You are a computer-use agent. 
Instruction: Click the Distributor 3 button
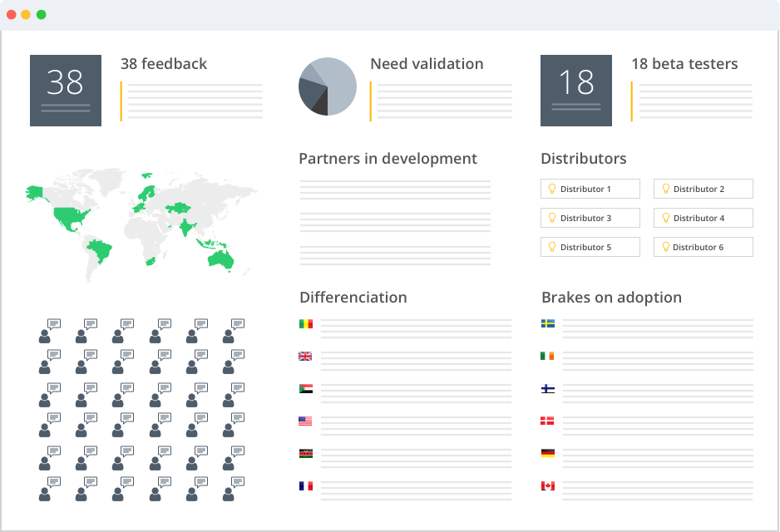coord(590,218)
